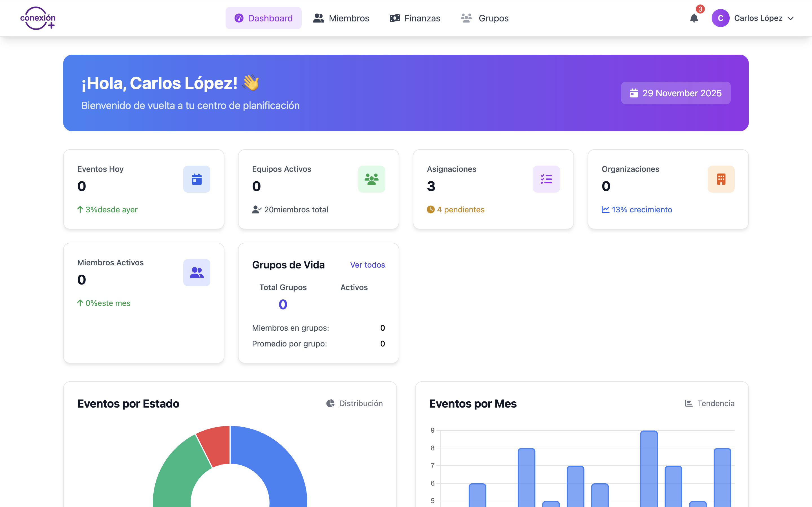
Task: Click the 29 November 2025 date button
Action: (x=676, y=93)
